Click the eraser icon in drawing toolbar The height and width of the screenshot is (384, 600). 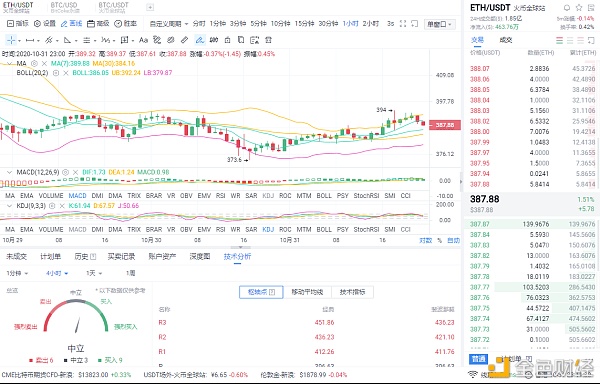click(171, 40)
